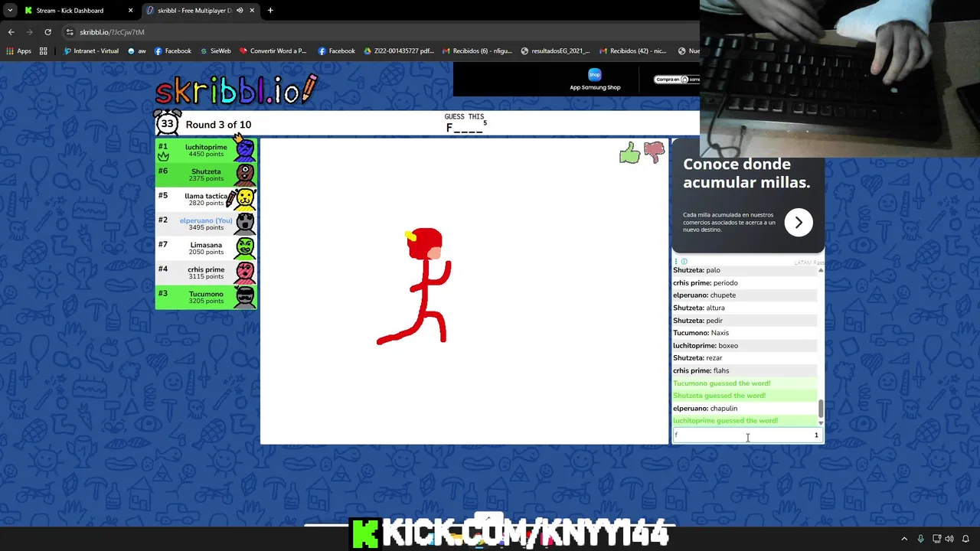Click the 'Conoce donde acumular millas' ad headline
980x551 pixels.
click(746, 173)
